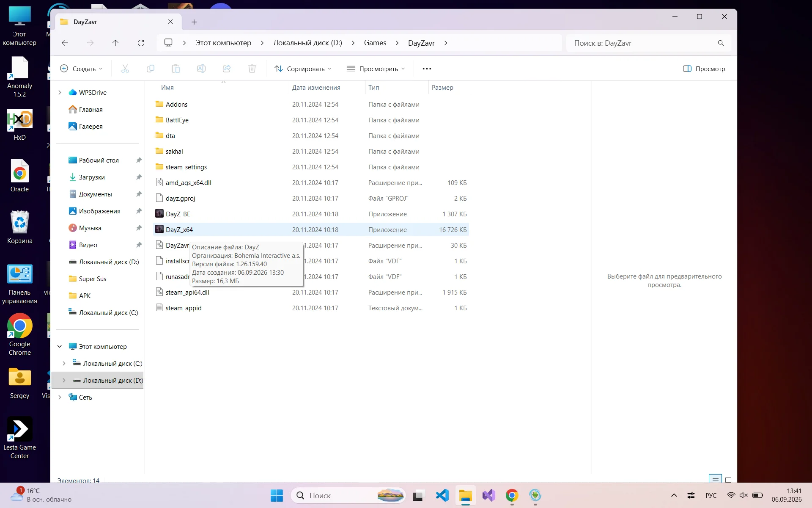Open the three-dots more options menu
Viewport: 812px width, 508px height.
427,69
